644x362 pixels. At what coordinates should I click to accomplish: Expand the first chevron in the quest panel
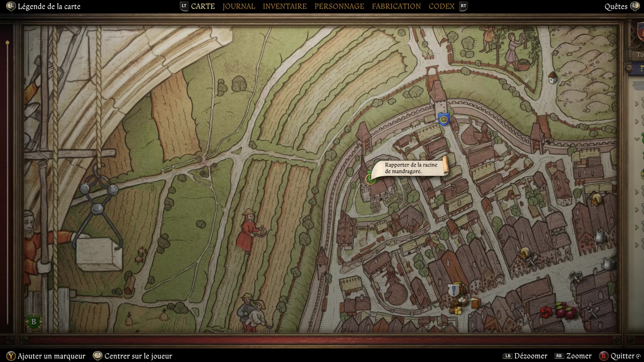coord(637,104)
